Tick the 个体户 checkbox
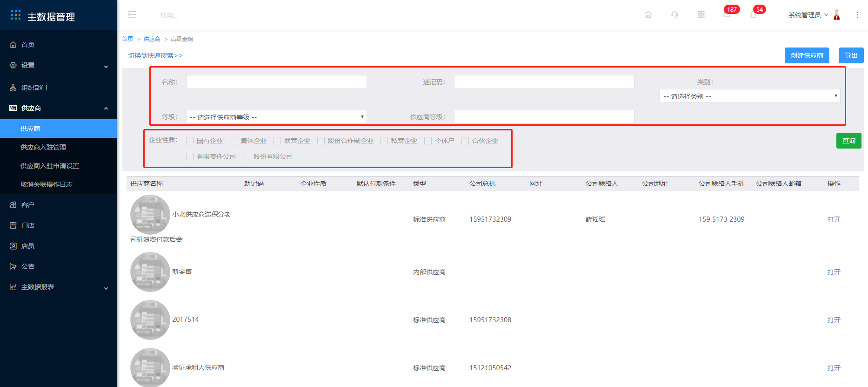 tap(428, 141)
